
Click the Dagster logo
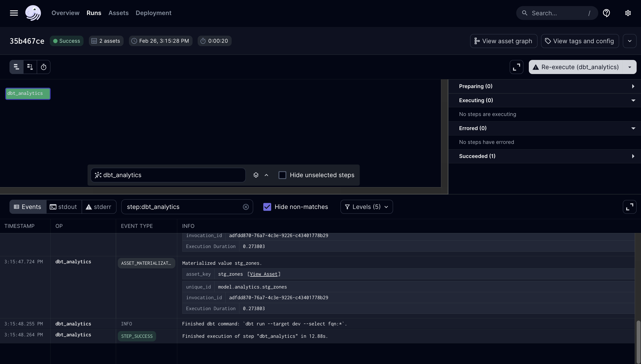pos(33,13)
